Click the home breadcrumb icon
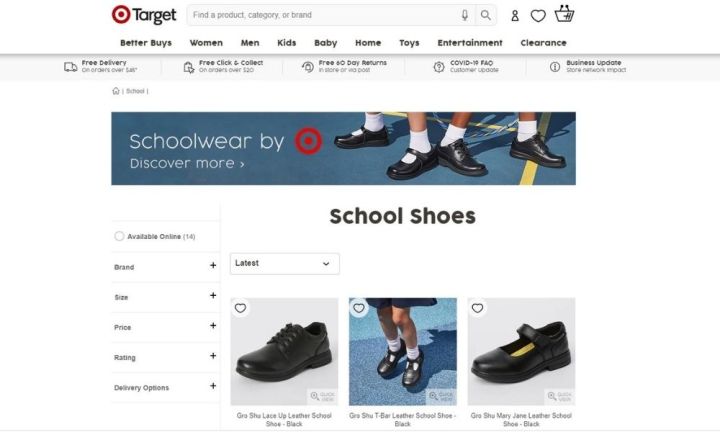 coord(116,91)
